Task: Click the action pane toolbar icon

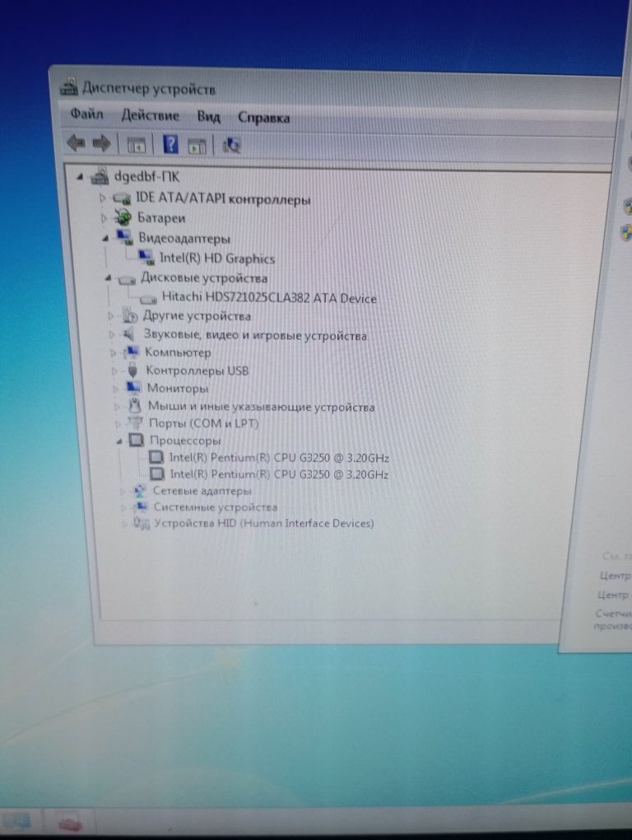Action: tap(197, 146)
